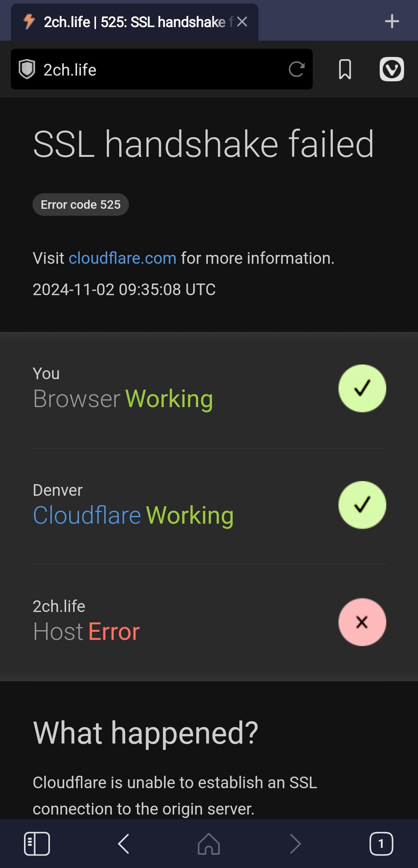Screen dimensions: 418x868
Task: Reload the page using the refresh icon
Action: tap(297, 69)
